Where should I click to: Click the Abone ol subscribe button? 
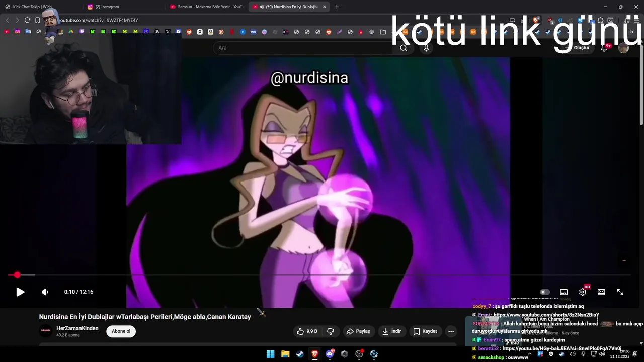121,331
